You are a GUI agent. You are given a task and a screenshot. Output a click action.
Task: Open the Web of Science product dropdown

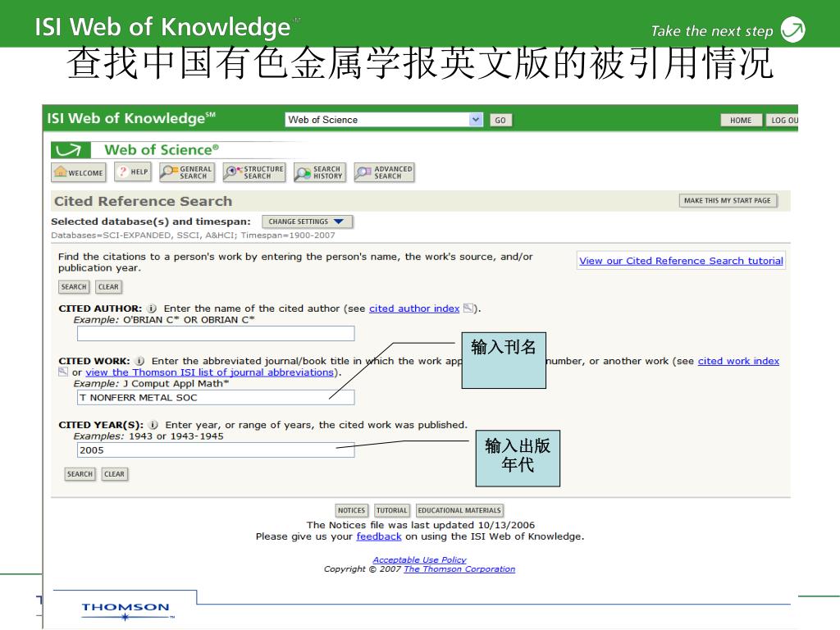pos(384,120)
